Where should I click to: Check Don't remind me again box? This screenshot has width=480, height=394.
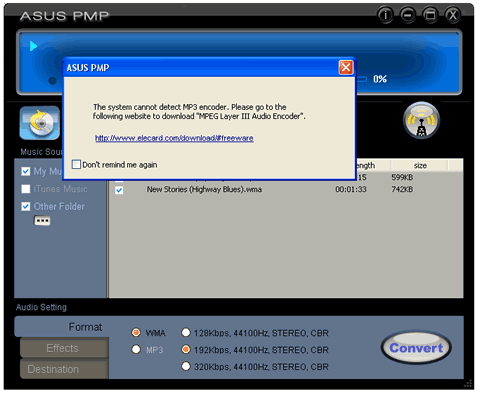[76, 164]
